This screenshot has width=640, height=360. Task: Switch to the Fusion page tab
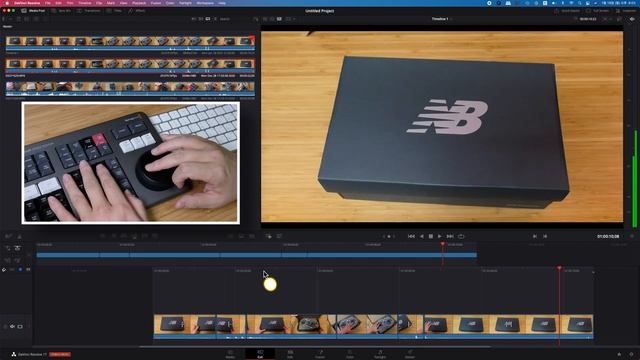click(320, 354)
